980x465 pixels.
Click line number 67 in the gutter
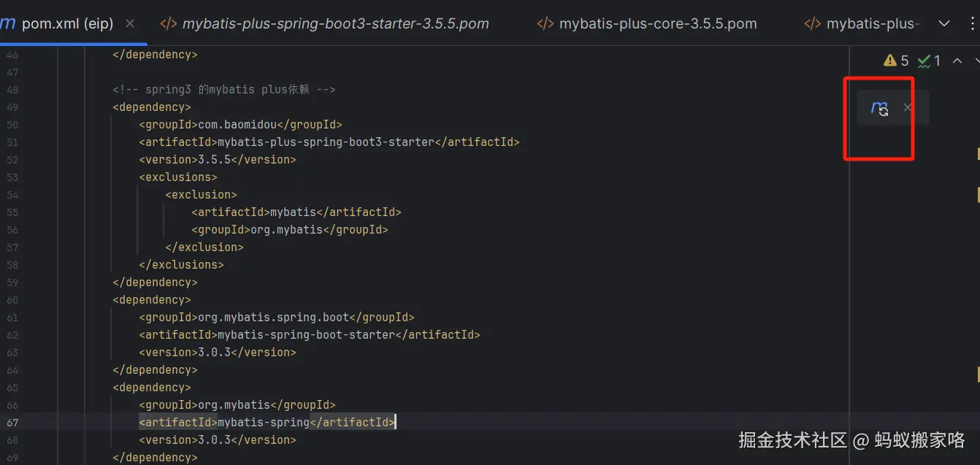point(12,423)
